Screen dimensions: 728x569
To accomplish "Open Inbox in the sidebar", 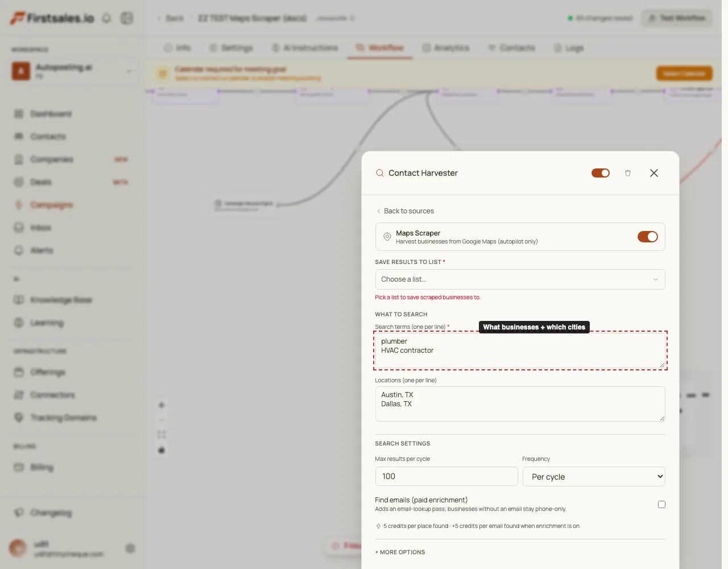I will 41,228.
